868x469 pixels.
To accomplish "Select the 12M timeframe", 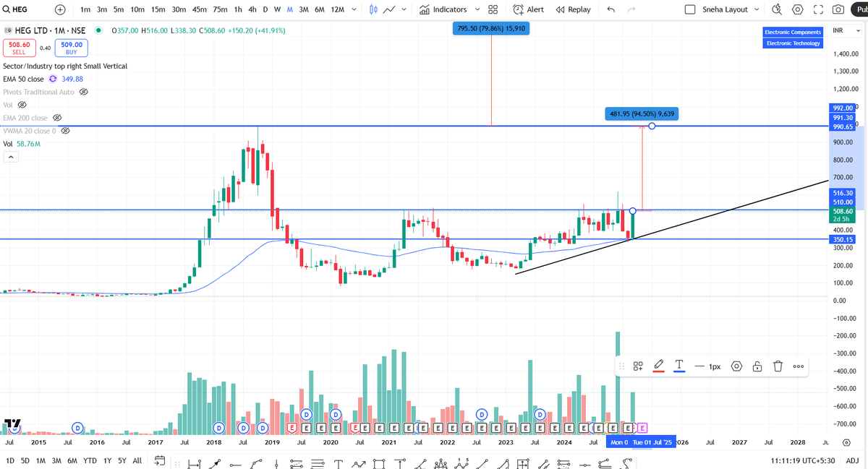I will pyautogui.click(x=337, y=9).
